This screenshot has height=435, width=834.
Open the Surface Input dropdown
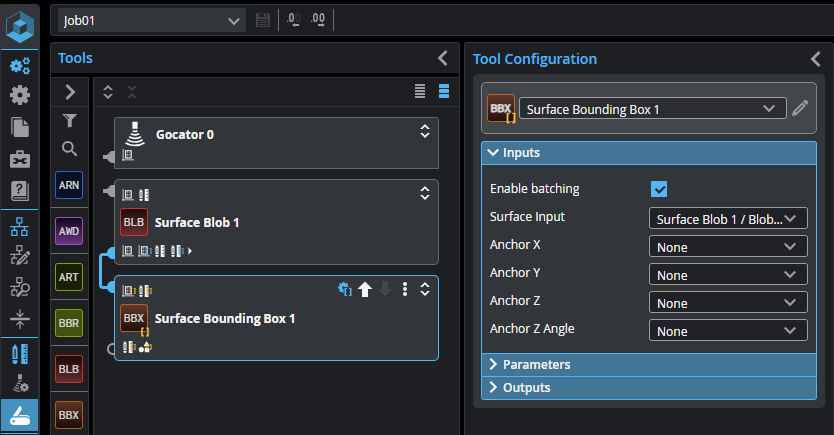pos(727,218)
